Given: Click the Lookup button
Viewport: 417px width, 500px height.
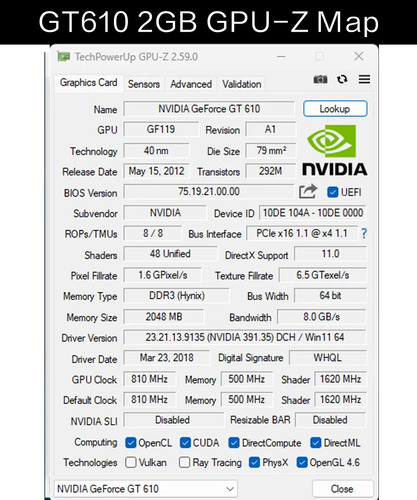Looking at the screenshot, I should click(x=335, y=109).
